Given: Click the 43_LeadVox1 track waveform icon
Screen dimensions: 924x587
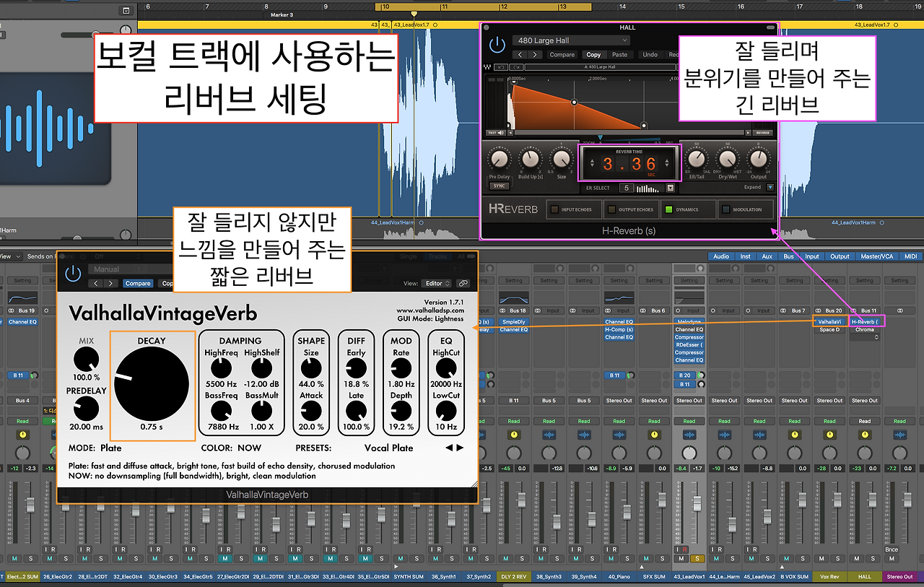Looking at the screenshot, I should tap(689, 435).
